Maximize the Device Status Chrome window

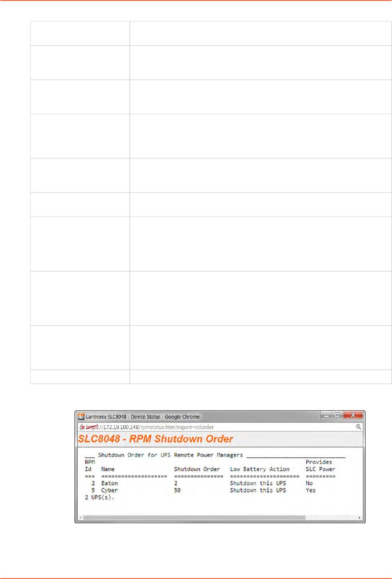point(337,415)
